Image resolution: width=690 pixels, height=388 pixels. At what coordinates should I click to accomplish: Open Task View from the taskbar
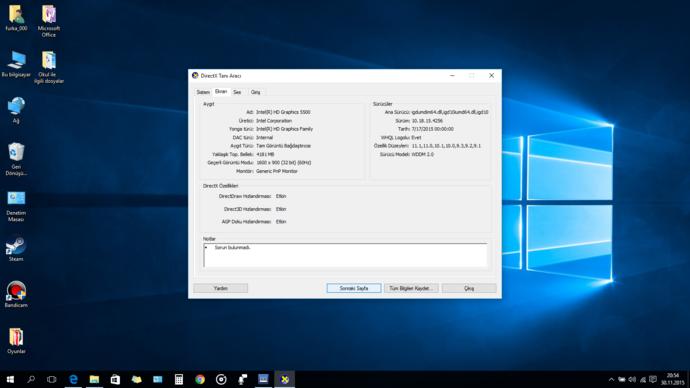tap(51, 379)
